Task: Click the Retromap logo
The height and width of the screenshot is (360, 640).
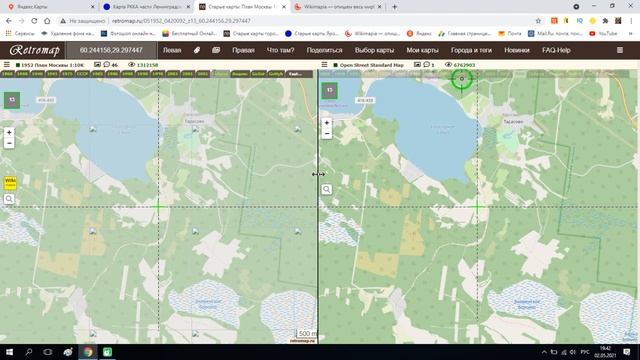Action: point(35,50)
